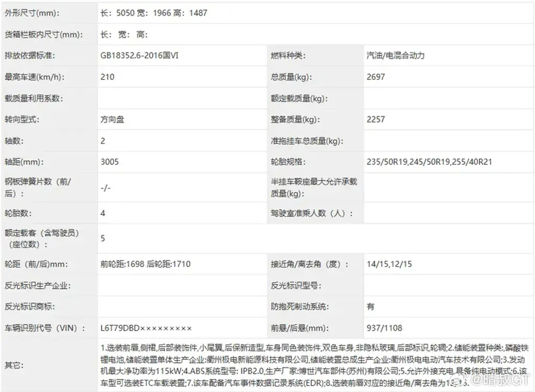
Task: Click the 轮距 (前/后)mm label
Action: point(36,264)
